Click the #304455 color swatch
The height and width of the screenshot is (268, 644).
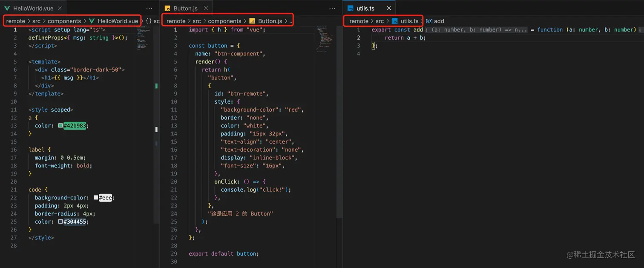point(60,222)
